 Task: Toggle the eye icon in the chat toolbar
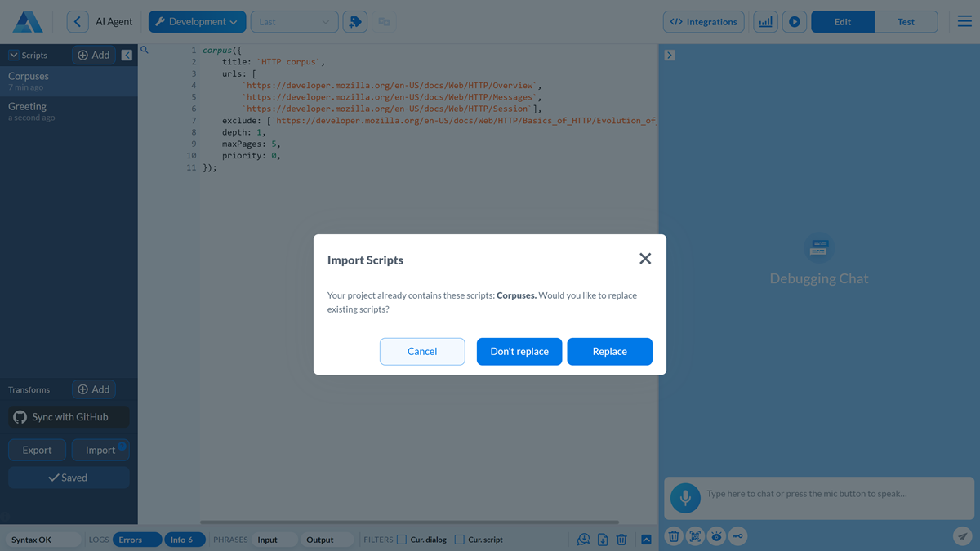pyautogui.click(x=716, y=536)
